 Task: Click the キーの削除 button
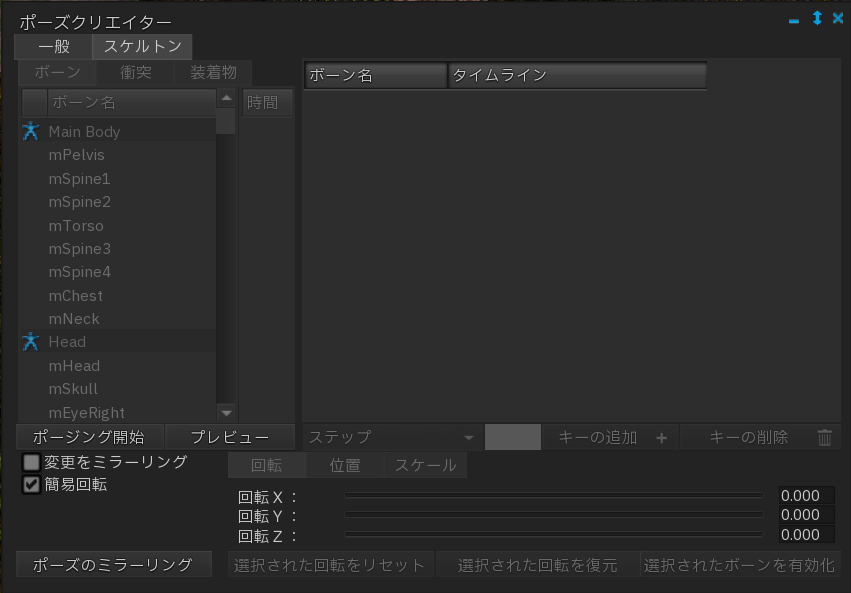click(760, 437)
